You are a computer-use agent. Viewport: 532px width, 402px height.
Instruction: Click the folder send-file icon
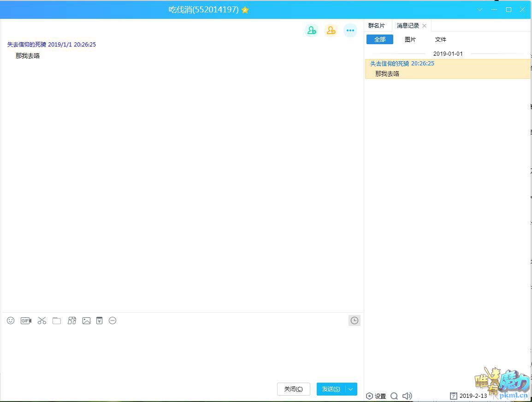point(57,320)
